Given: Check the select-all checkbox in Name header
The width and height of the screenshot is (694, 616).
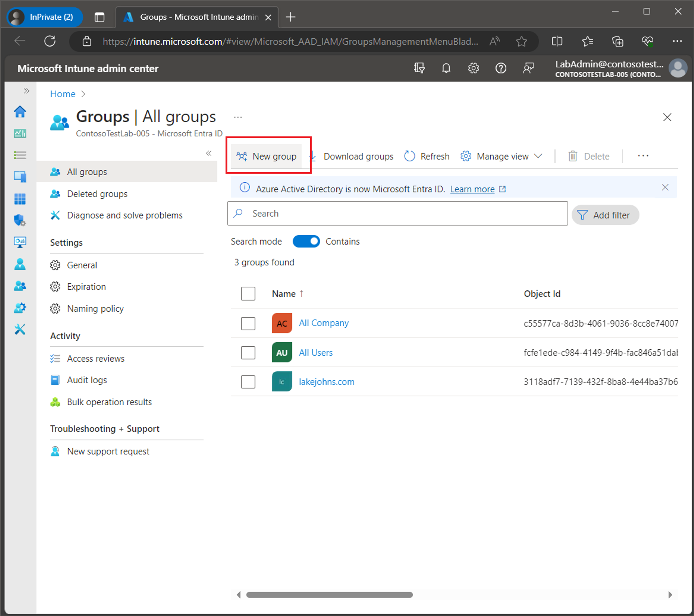Looking at the screenshot, I should 248,294.
